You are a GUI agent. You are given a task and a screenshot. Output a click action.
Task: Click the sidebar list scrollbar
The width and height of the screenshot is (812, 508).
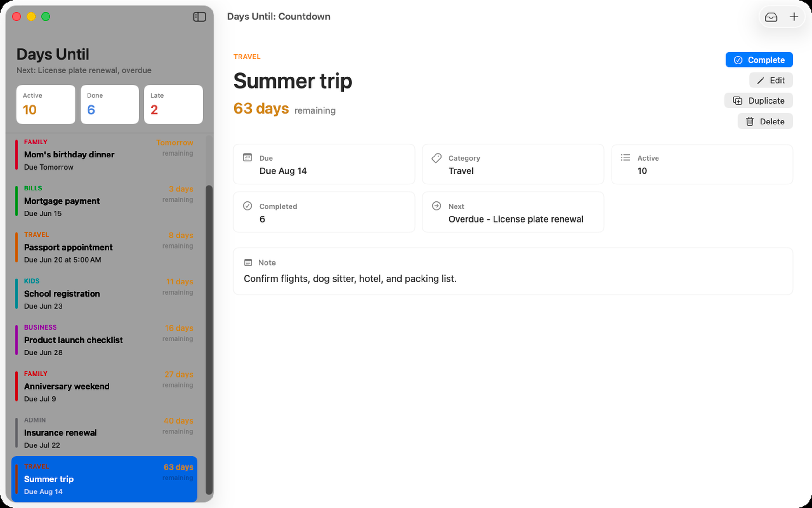pyautogui.click(x=209, y=339)
